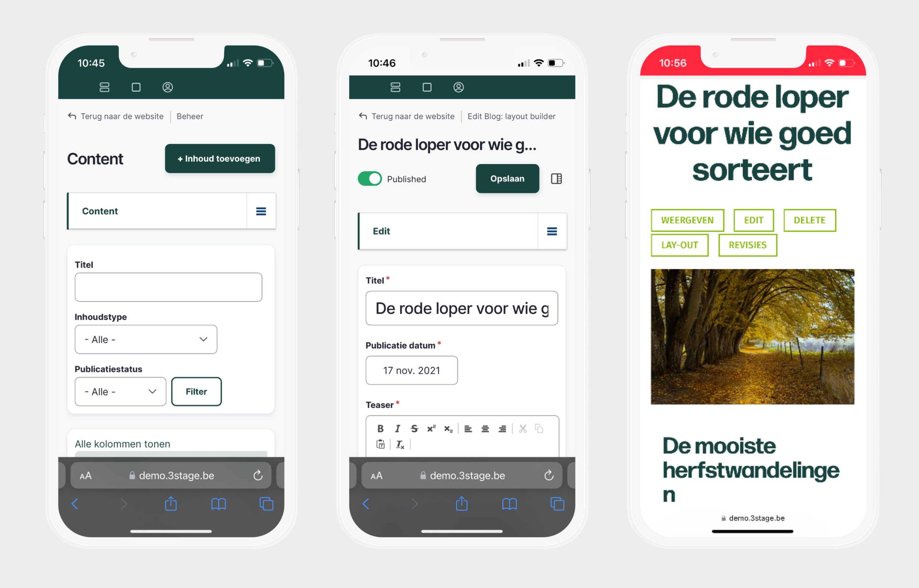Click the + Inhoud toevoegen button
Image resolution: width=919 pixels, height=588 pixels.
(218, 159)
